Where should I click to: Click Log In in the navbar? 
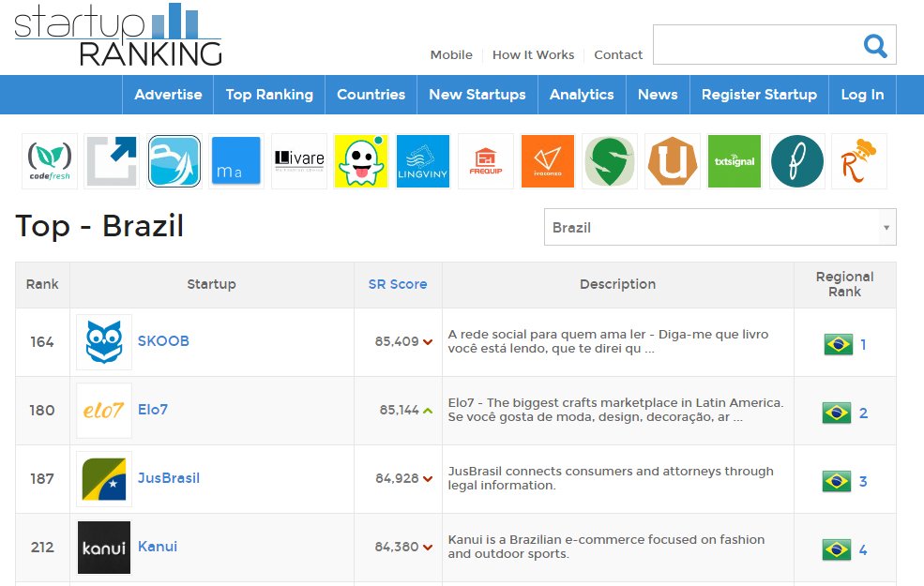click(x=862, y=95)
